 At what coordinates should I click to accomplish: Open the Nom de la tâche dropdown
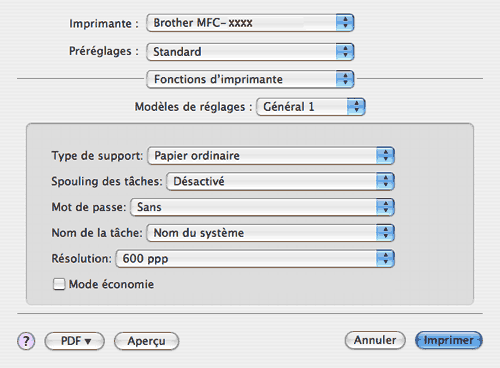(x=271, y=233)
